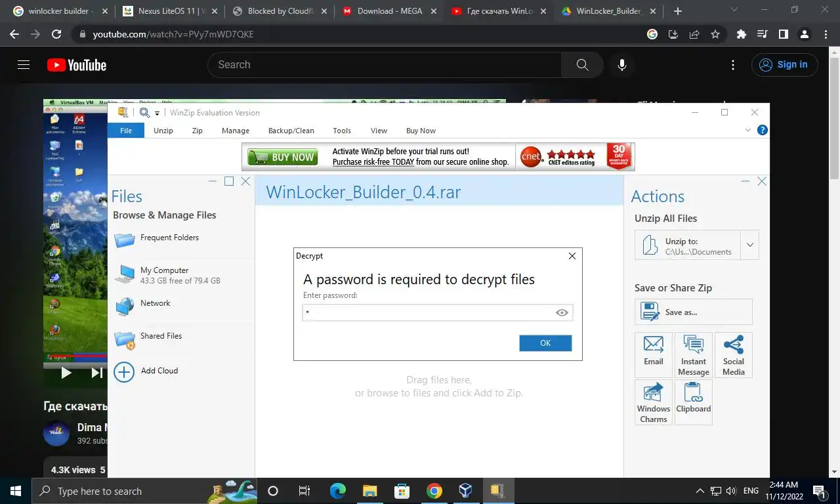840x504 pixels.
Task: Open the Tools ribbon tab
Action: tap(342, 131)
